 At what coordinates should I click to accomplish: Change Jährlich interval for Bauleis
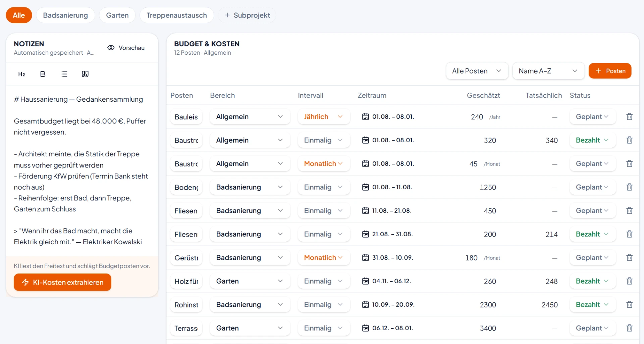[324, 116]
